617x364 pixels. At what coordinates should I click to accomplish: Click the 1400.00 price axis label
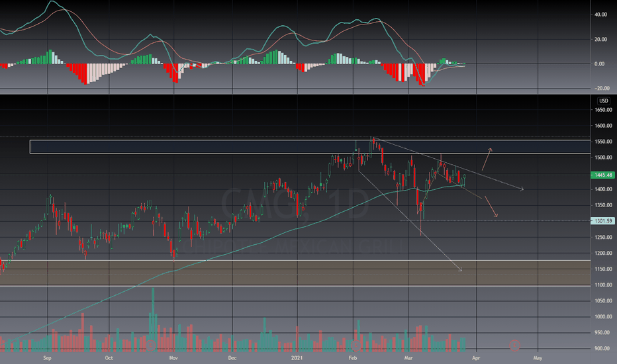tap(603, 189)
